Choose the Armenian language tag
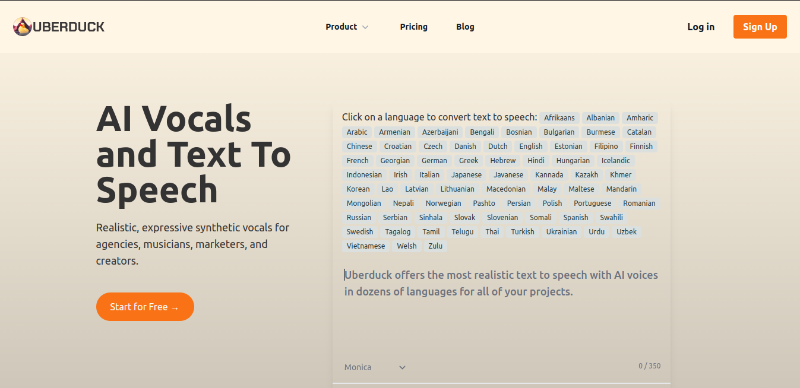 click(394, 132)
